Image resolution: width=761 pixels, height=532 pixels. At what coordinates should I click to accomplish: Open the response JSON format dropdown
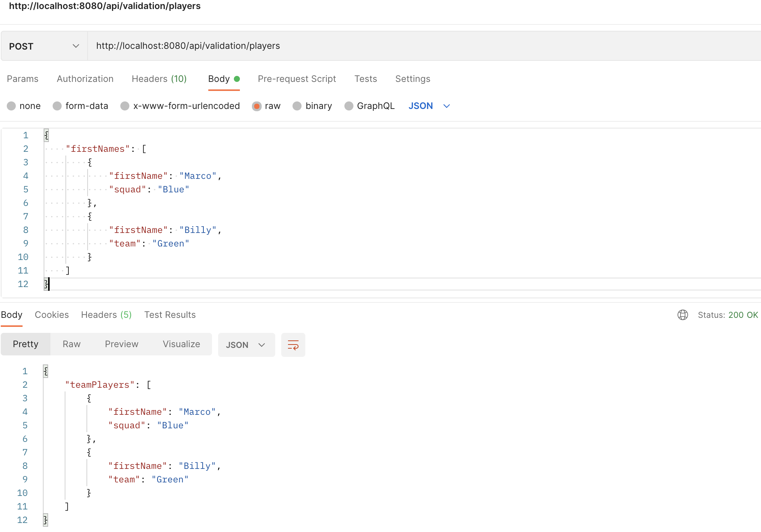coord(246,345)
